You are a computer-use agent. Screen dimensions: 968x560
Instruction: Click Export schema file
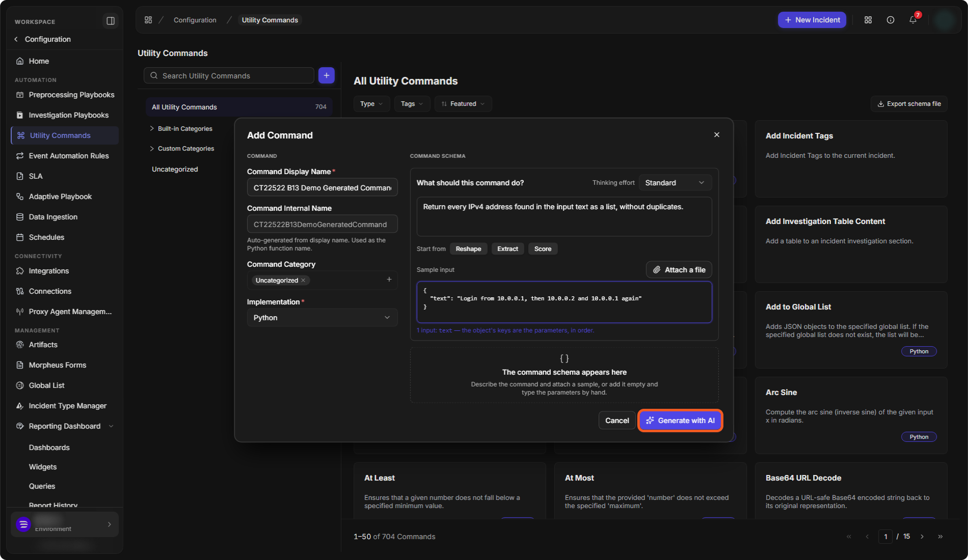(909, 104)
